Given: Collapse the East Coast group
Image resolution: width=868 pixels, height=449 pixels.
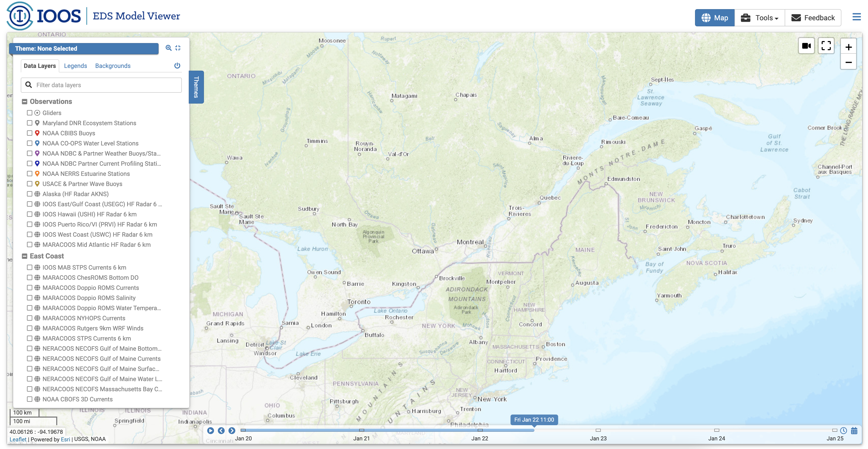Looking at the screenshot, I should pos(25,256).
